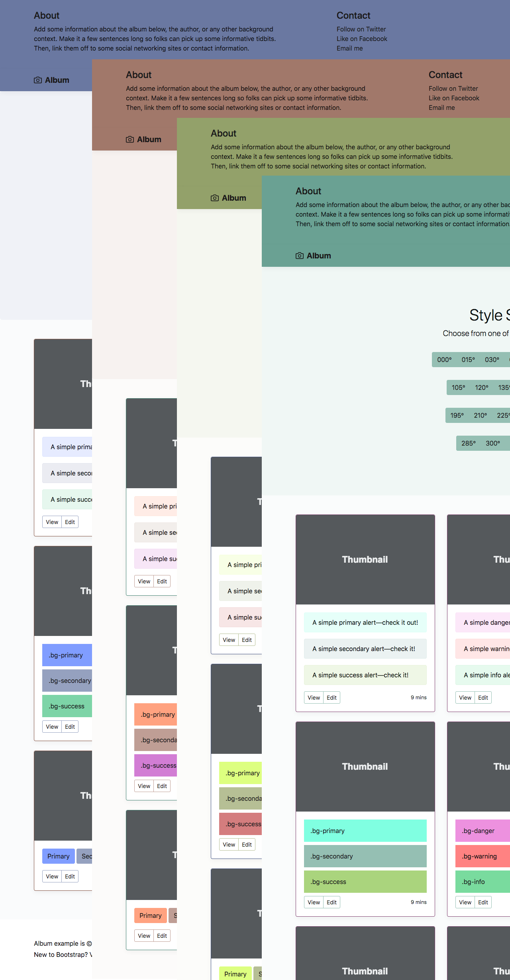510x980 pixels.
Task: Click the .bg-secondary swatch on teal page
Action: point(365,856)
